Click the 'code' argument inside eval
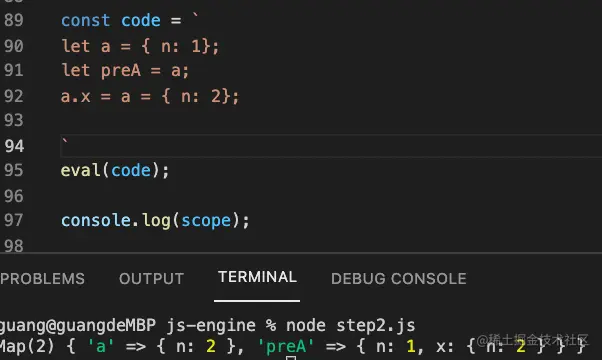Screen dimensions: 602x360 pos(131,170)
